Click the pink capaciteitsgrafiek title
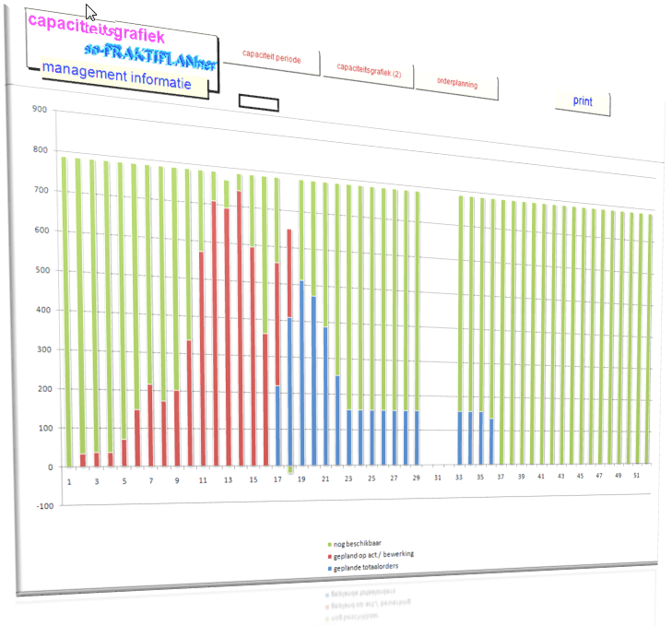 tap(96, 30)
